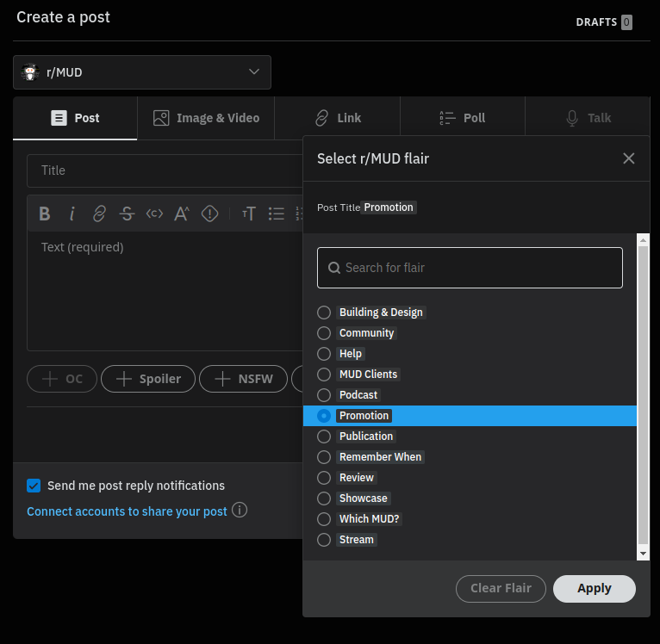The width and height of the screenshot is (660, 644).
Task: Uncheck Send me post reply notifications
Action: [x=34, y=486]
